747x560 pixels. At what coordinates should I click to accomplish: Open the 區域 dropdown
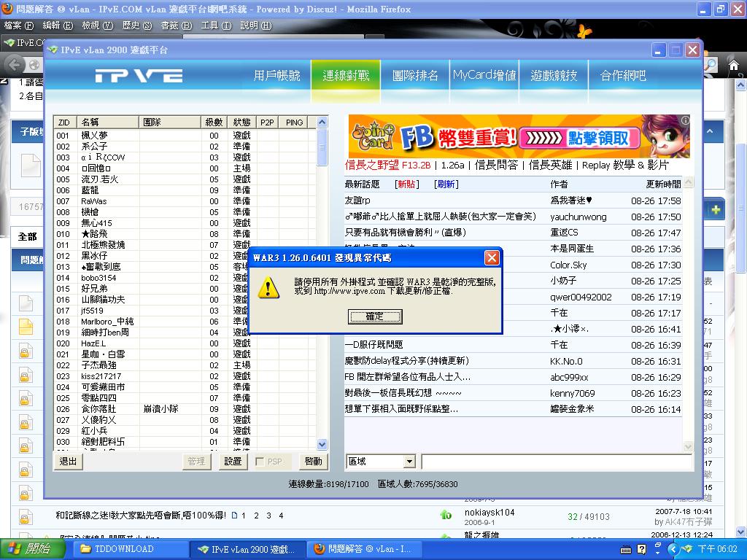[409, 462]
